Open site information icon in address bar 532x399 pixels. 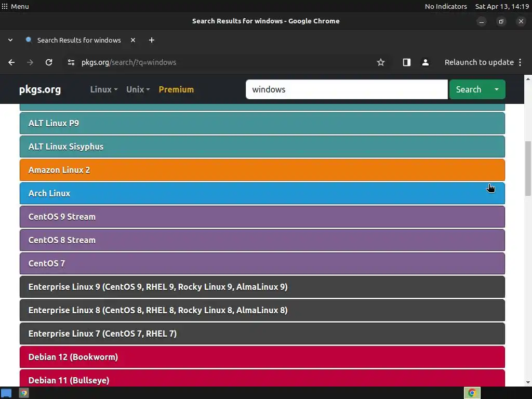[71, 62]
